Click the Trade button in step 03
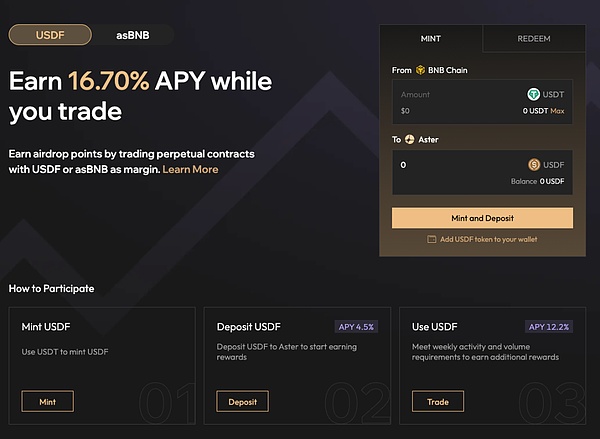Screen dimensions: 600x439 tap(438, 401)
